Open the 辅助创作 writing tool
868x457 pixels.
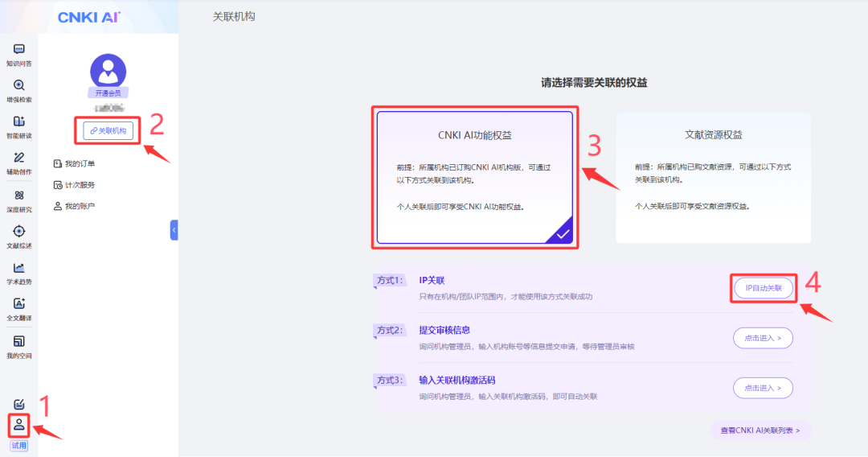[18, 163]
